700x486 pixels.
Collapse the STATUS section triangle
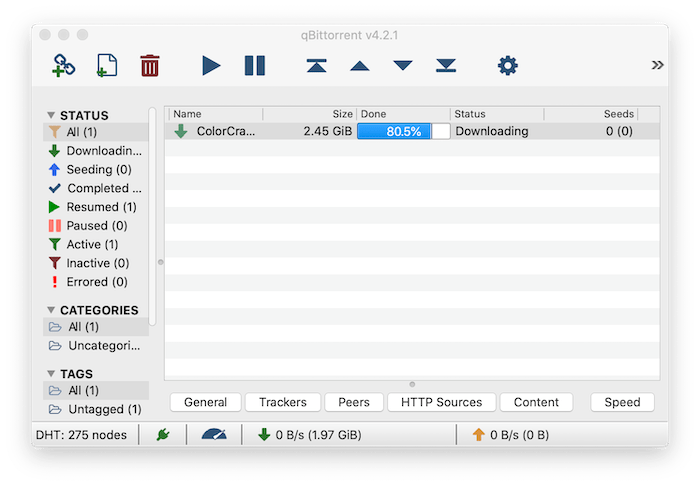[51, 116]
